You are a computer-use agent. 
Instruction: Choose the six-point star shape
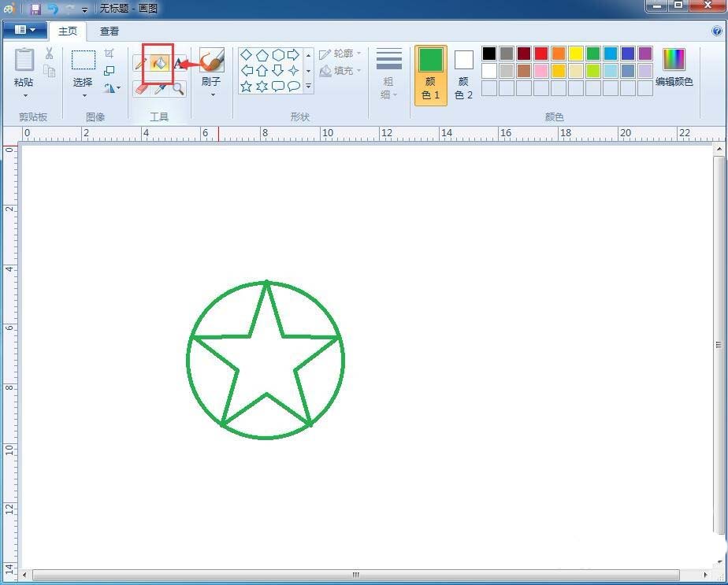262,87
